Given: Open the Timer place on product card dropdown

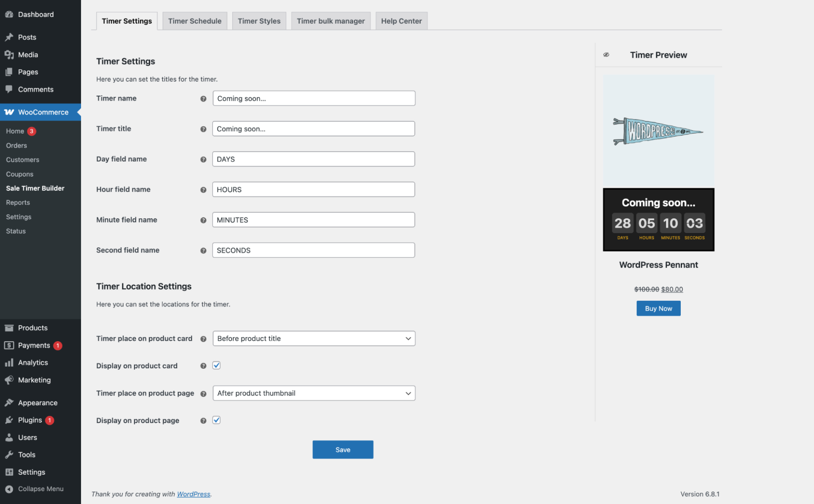Looking at the screenshot, I should [313, 338].
